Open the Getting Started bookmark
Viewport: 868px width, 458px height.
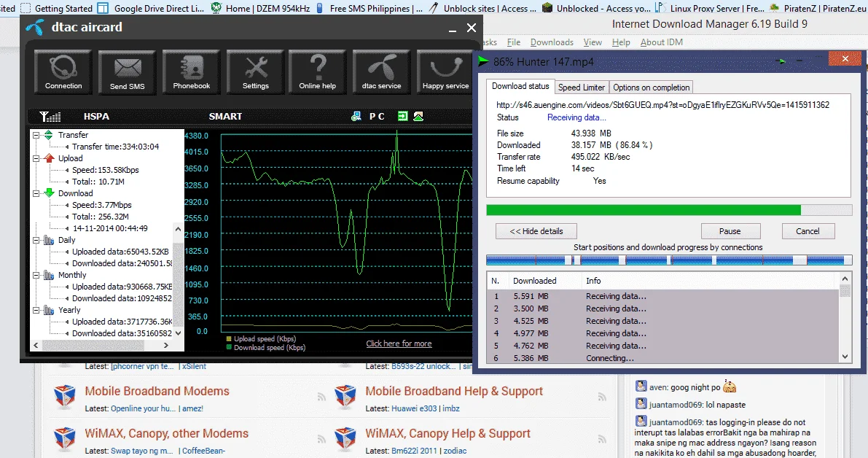(56, 8)
